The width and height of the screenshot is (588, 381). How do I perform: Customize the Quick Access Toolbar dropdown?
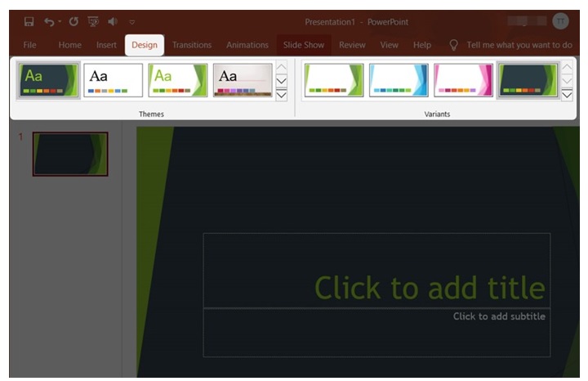click(132, 22)
